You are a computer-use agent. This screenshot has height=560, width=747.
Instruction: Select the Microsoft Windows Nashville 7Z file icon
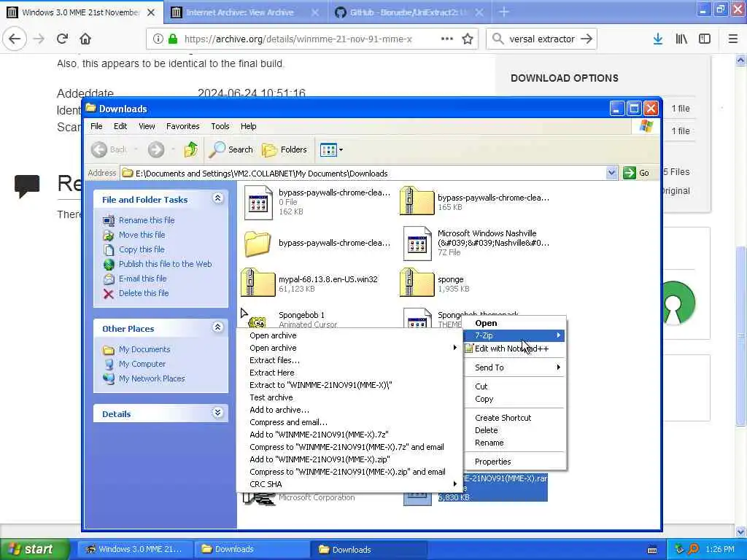pyautogui.click(x=417, y=244)
